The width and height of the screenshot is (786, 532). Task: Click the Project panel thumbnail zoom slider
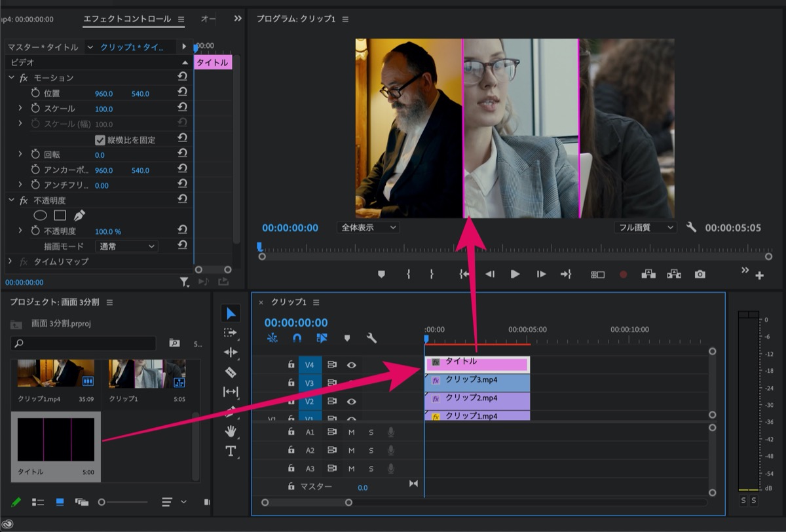(x=122, y=502)
